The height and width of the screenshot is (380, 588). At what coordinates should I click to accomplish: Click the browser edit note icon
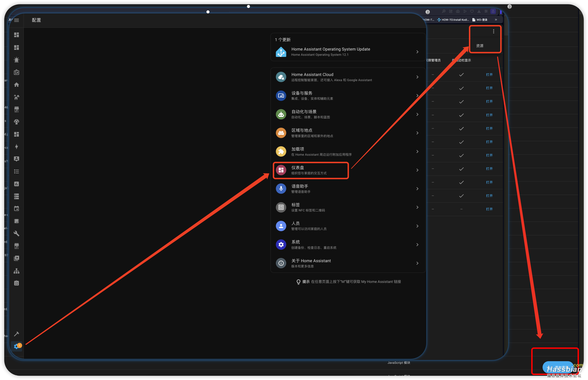[451, 11]
